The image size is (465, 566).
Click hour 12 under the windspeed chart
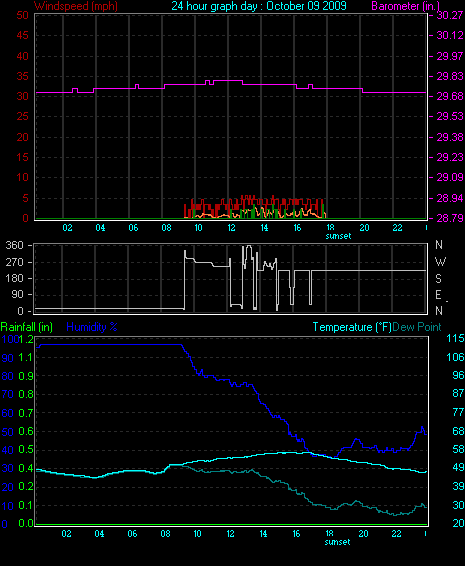231,228
